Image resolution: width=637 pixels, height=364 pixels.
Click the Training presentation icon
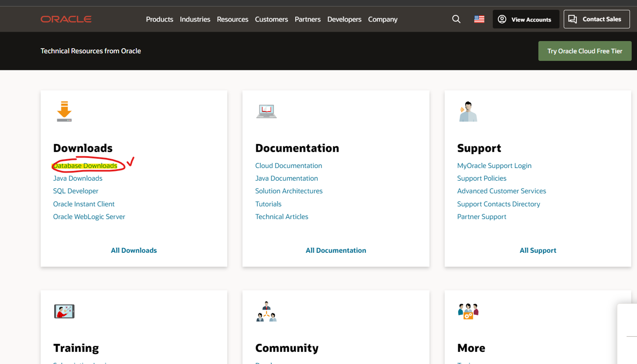pyautogui.click(x=64, y=311)
